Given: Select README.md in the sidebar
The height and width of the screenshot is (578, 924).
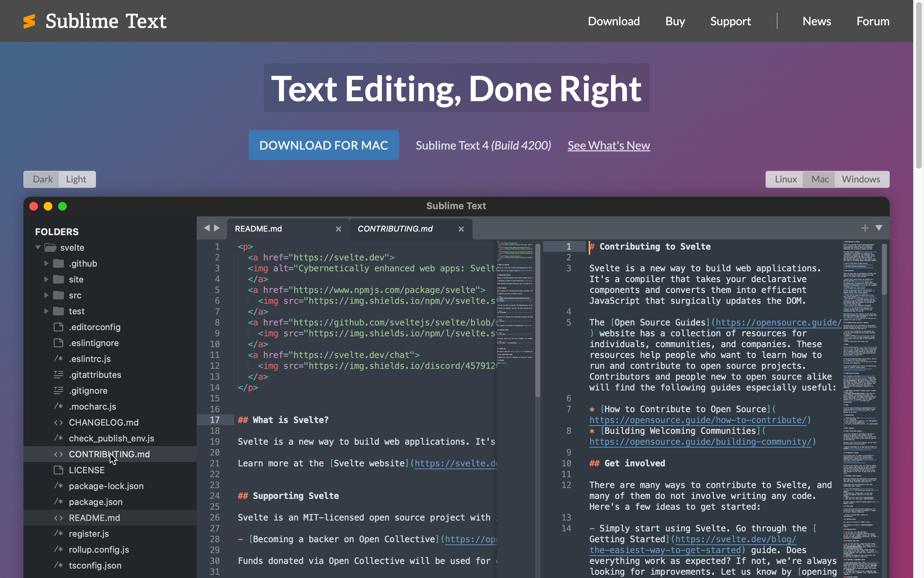Looking at the screenshot, I should coord(110,518).
